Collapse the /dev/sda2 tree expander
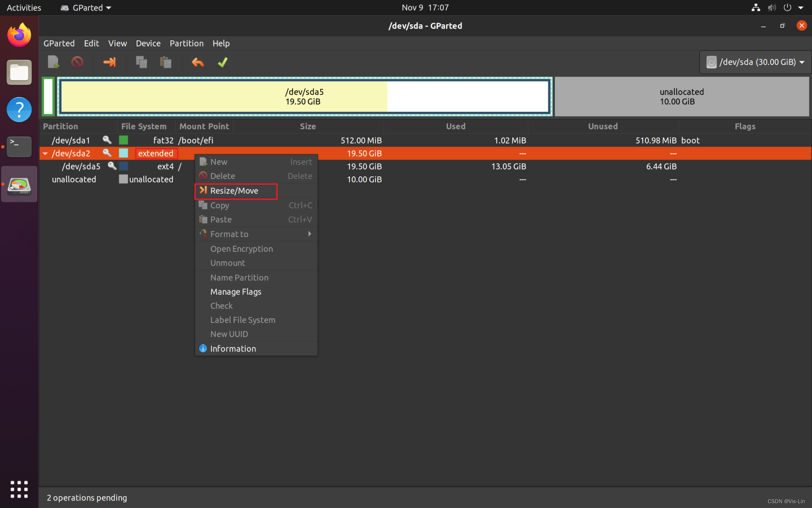This screenshot has width=812, height=508. (45, 153)
